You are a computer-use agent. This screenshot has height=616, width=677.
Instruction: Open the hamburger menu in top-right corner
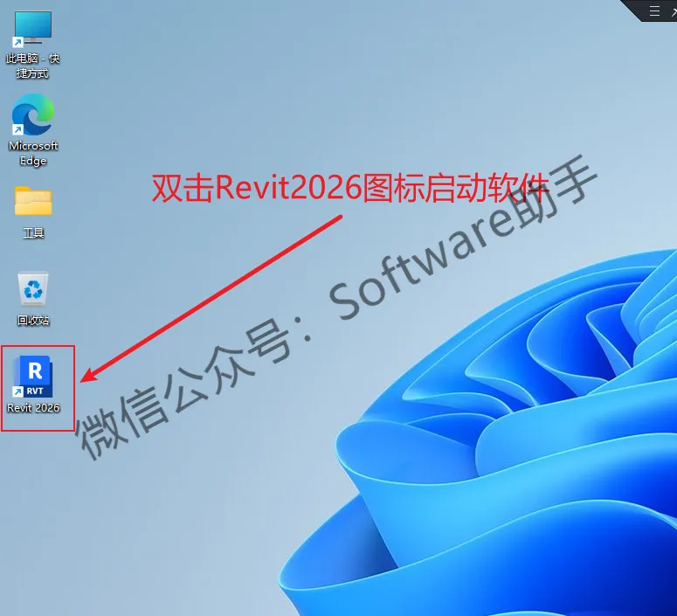pos(654,10)
